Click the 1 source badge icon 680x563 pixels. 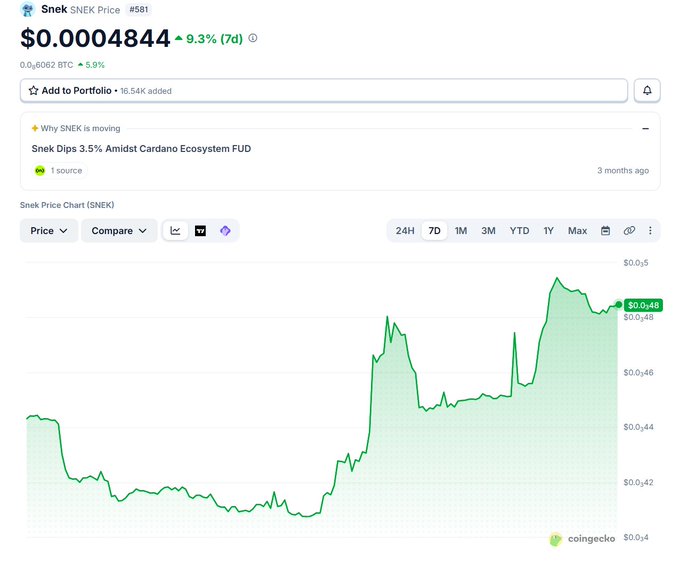coord(40,170)
